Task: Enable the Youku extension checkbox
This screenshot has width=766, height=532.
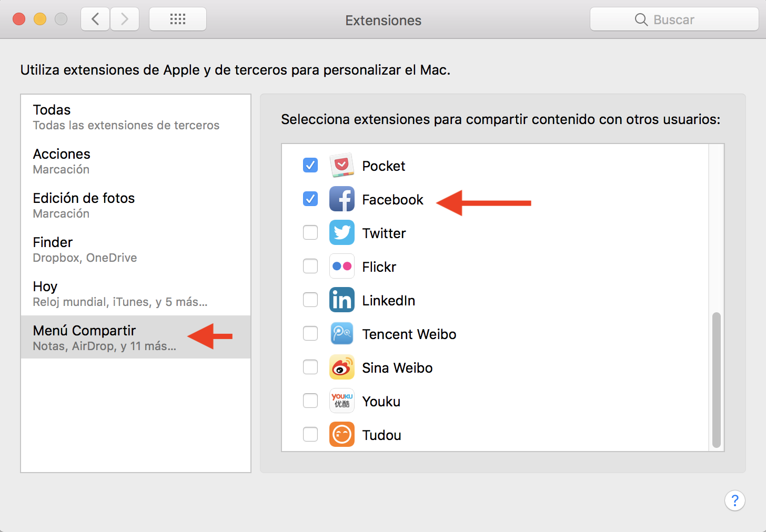Action: pyautogui.click(x=310, y=401)
